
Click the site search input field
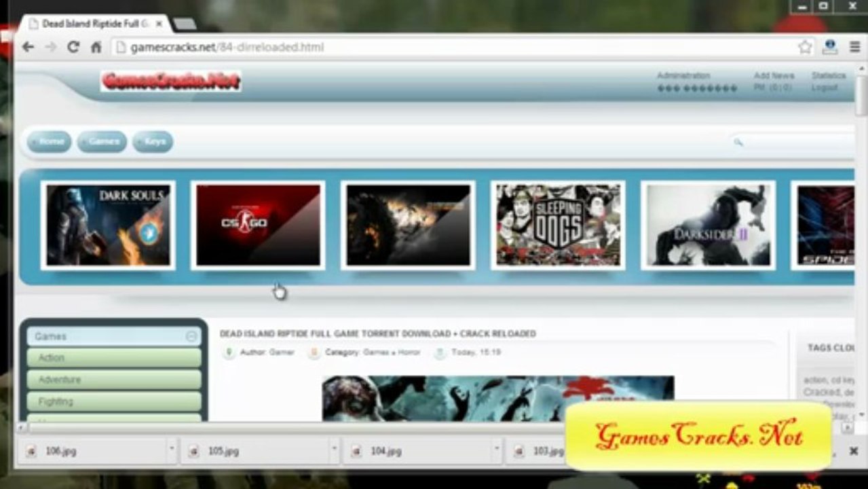[x=794, y=142]
